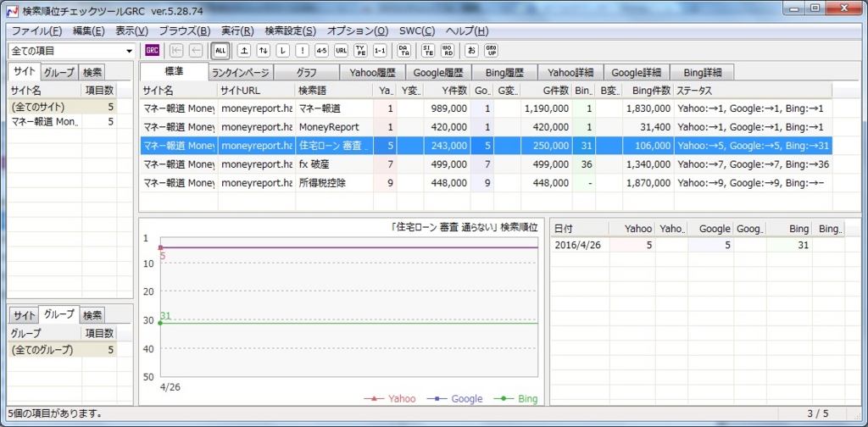Open the ファイル(F) menu
This screenshot has height=427, width=868.
(36, 31)
